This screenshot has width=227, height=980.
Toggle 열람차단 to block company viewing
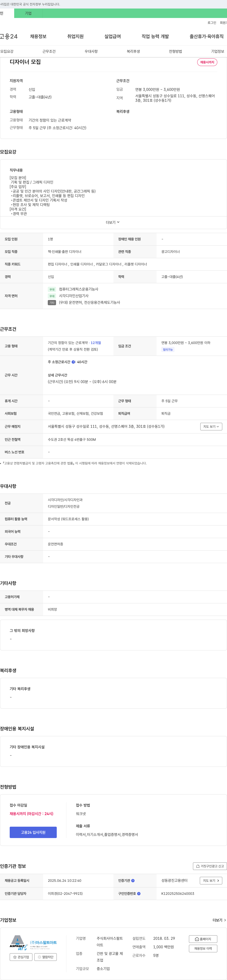(46, 957)
